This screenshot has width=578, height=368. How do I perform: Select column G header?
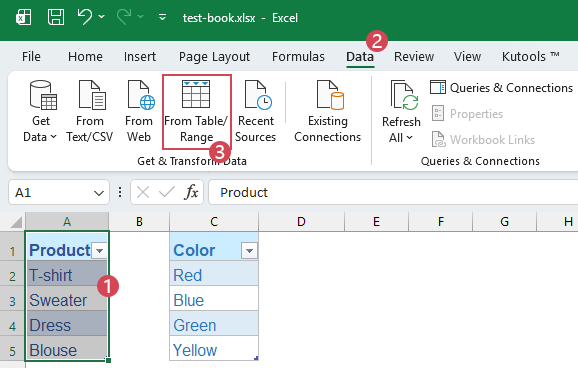tap(505, 222)
